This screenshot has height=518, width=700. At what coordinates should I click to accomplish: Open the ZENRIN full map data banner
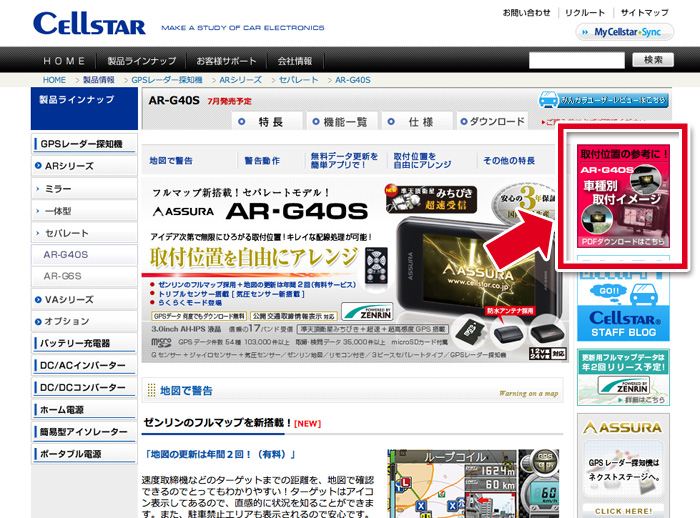click(x=623, y=377)
